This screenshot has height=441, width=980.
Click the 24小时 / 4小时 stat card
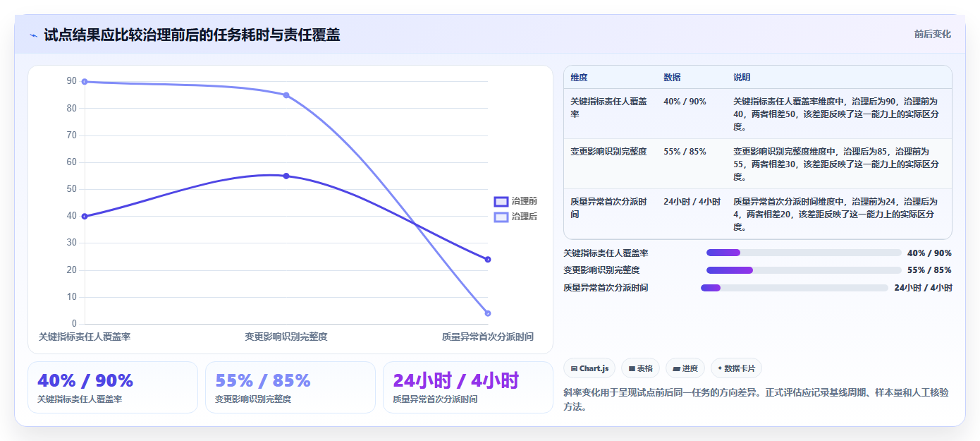[x=468, y=387]
